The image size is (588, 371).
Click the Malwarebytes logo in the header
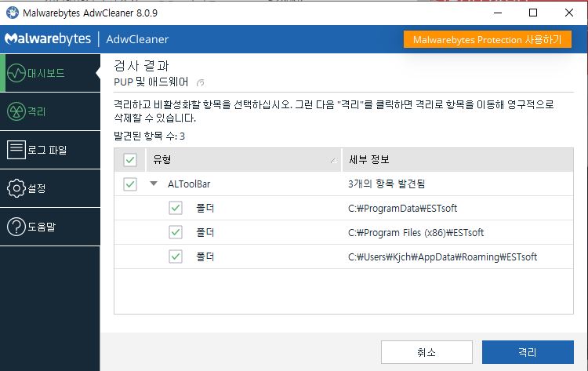[x=48, y=38]
